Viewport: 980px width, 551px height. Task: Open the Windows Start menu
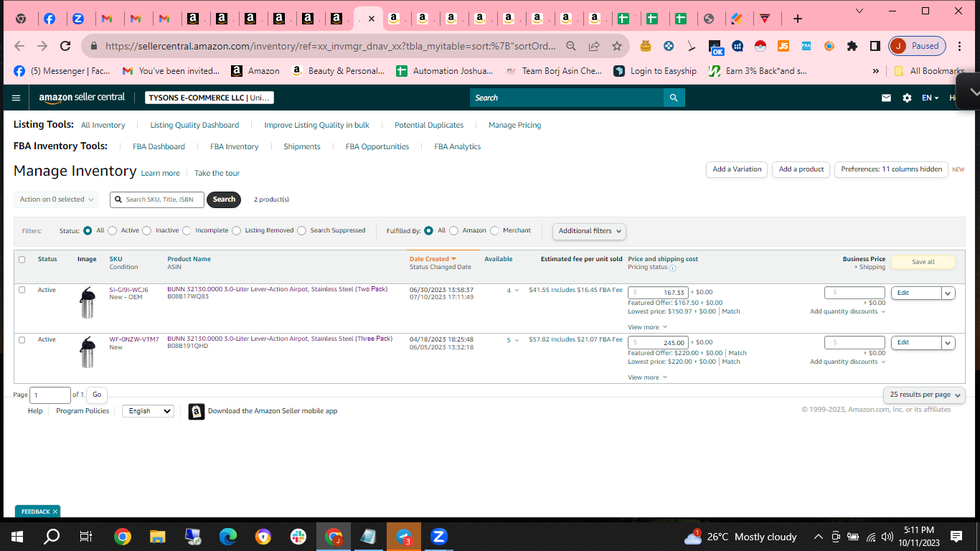pyautogui.click(x=17, y=536)
